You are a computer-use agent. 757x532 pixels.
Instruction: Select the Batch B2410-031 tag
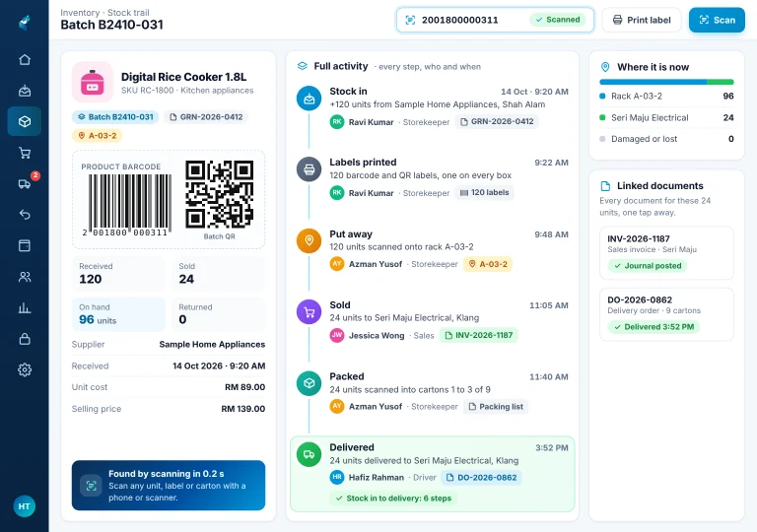click(x=115, y=117)
